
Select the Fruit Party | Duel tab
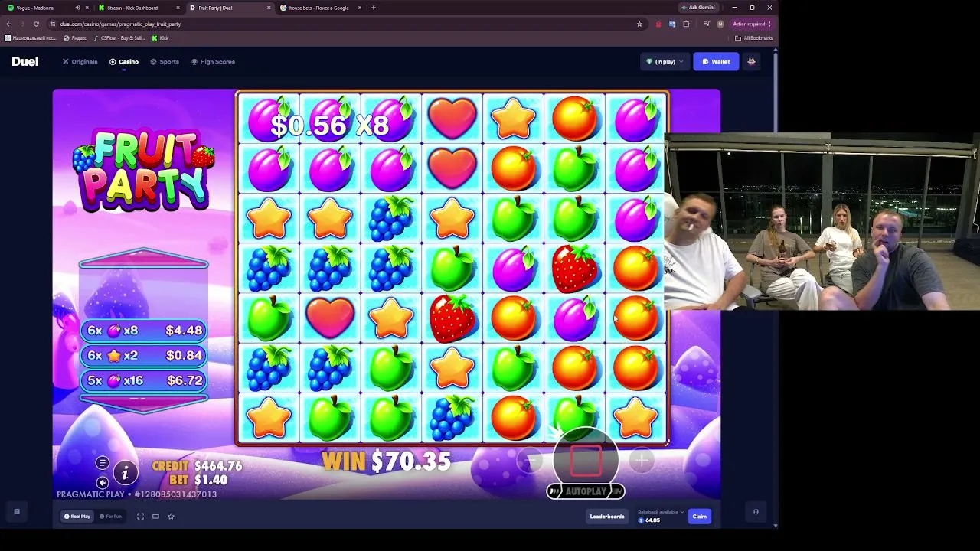click(230, 8)
